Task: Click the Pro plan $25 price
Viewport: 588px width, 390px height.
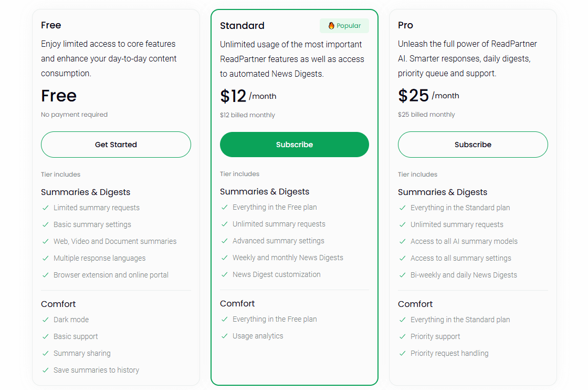Action: 414,96
